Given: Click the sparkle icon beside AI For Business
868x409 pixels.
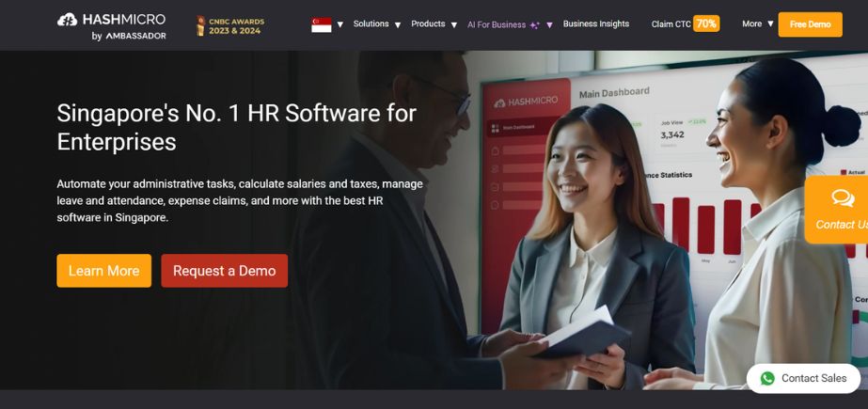Looking at the screenshot, I should (534, 24).
